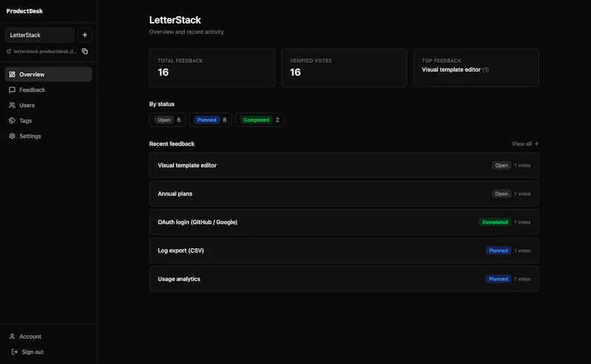Click the Overview grid icon in sidebar
The width and height of the screenshot is (591, 364).
pos(12,75)
